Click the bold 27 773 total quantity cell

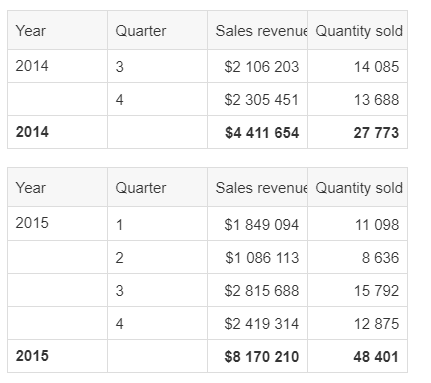pyautogui.click(x=357, y=132)
